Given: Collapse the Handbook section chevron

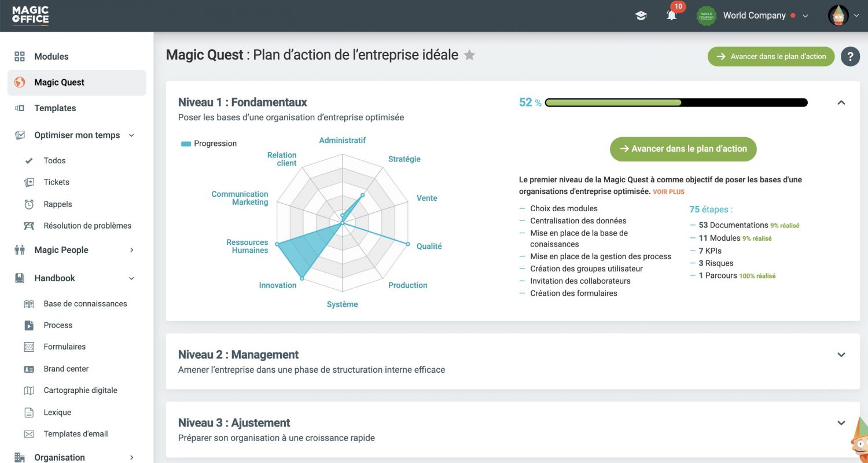Looking at the screenshot, I should (x=131, y=278).
